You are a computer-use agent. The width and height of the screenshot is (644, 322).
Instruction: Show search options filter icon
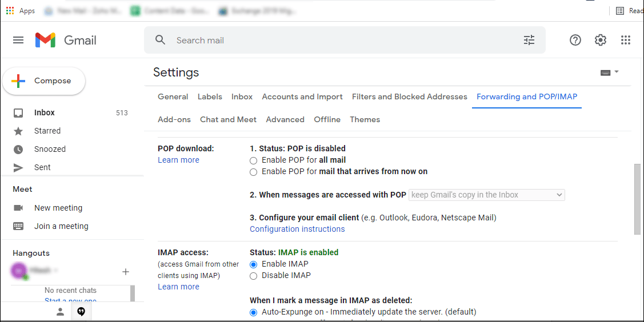(529, 40)
